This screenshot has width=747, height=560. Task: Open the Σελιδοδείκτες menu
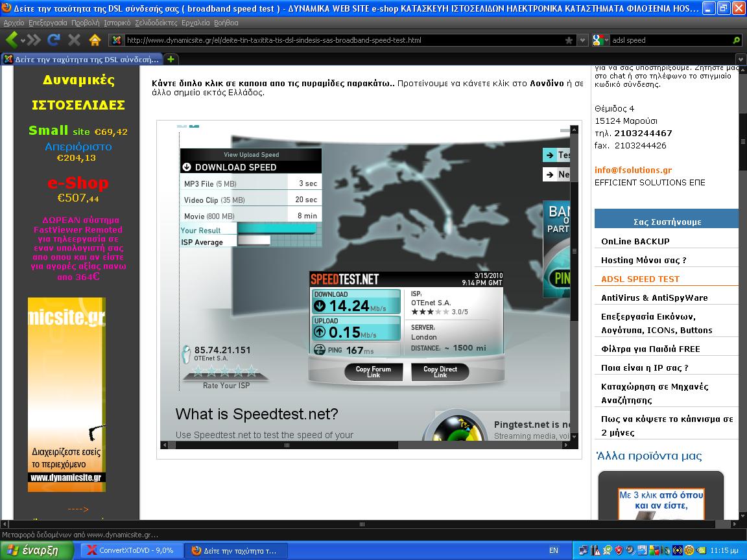(156, 23)
